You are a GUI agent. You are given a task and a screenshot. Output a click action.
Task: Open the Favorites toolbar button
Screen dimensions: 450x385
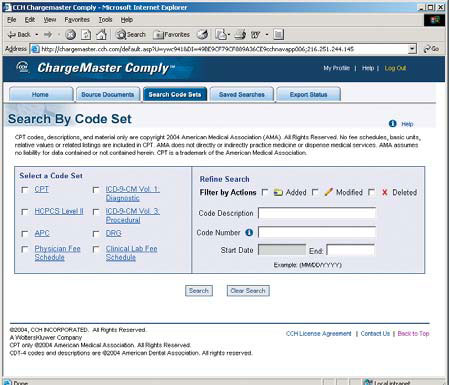(172, 34)
